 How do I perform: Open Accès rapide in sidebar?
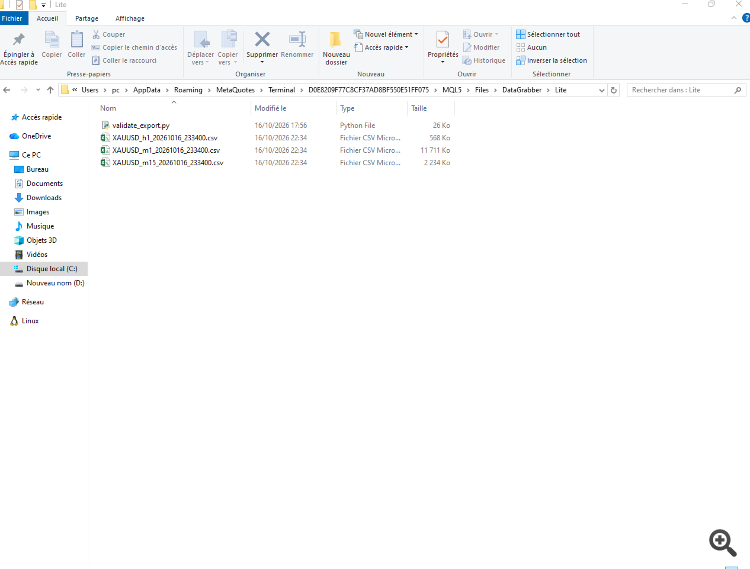(36, 117)
